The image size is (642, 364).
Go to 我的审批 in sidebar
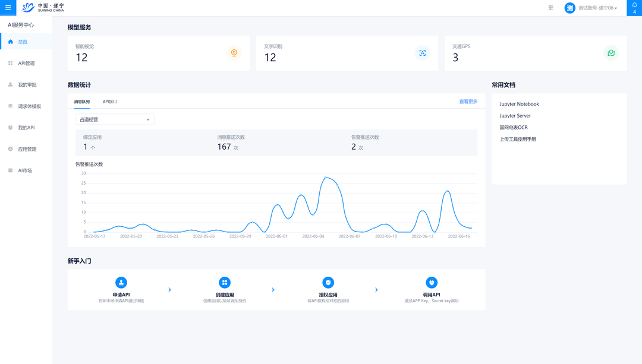27,85
